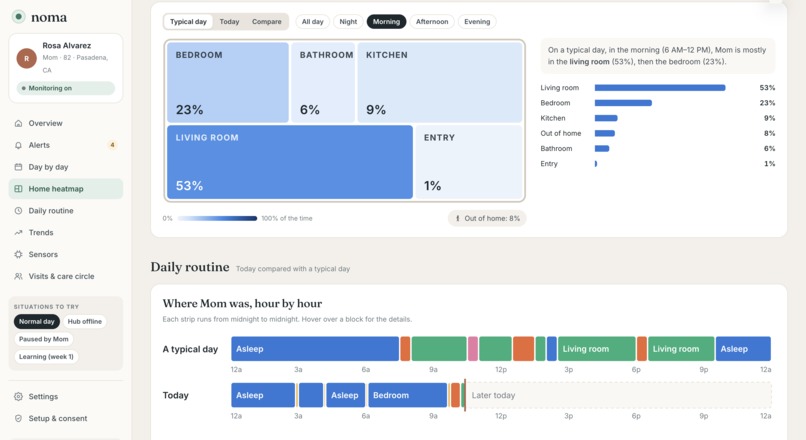This screenshot has height=440, width=806.
Task: Choose the Hub offline situation
Action: [x=84, y=322]
